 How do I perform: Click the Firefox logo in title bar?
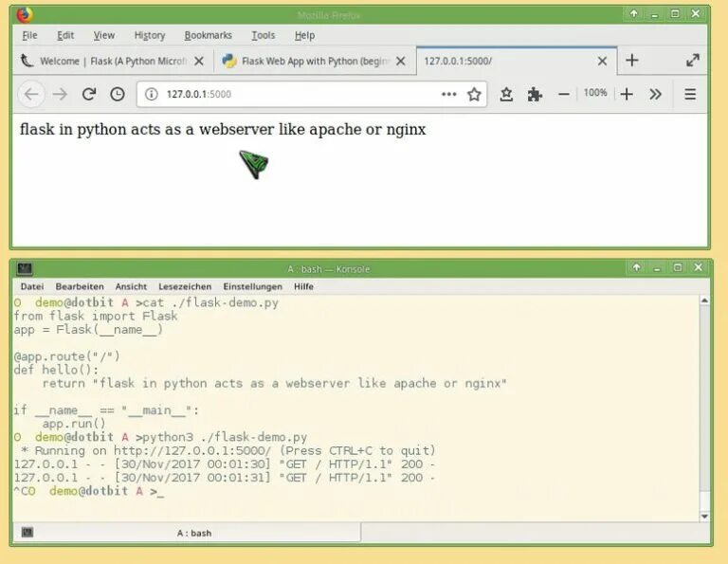tap(25, 15)
